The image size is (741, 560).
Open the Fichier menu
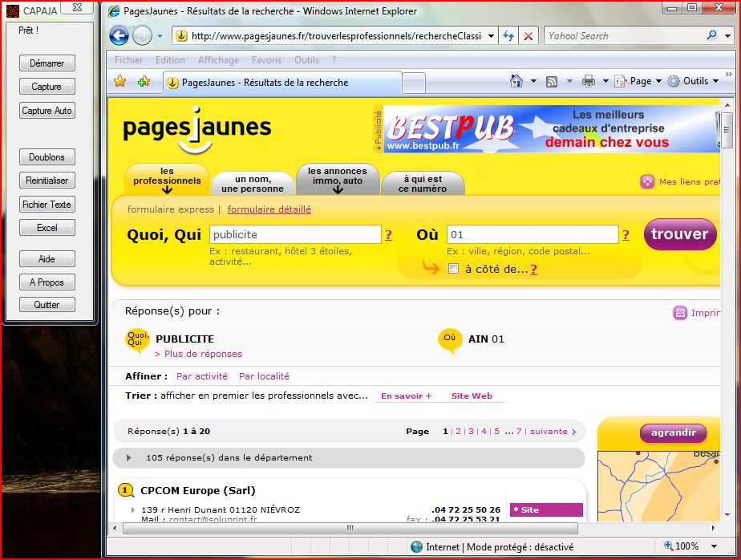[128, 60]
